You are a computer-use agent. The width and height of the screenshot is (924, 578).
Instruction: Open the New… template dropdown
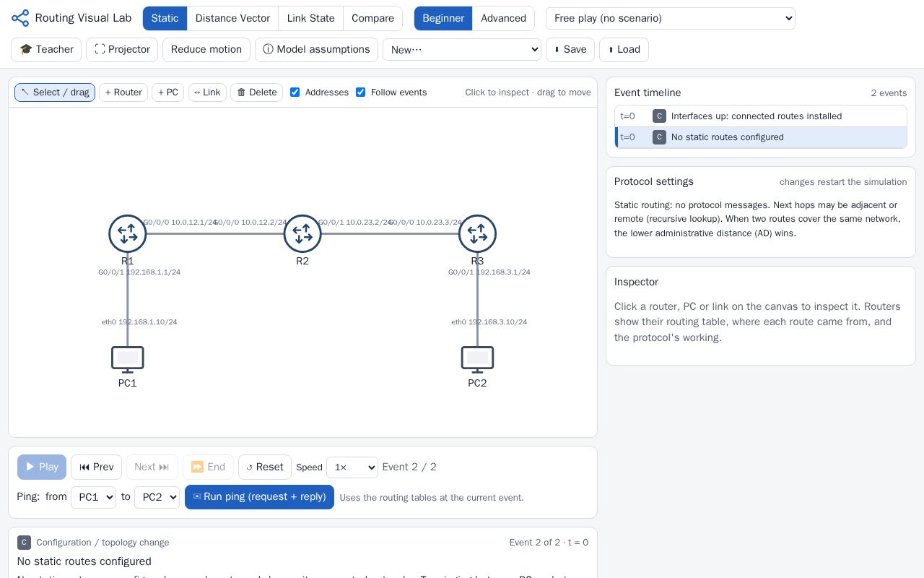pos(462,50)
